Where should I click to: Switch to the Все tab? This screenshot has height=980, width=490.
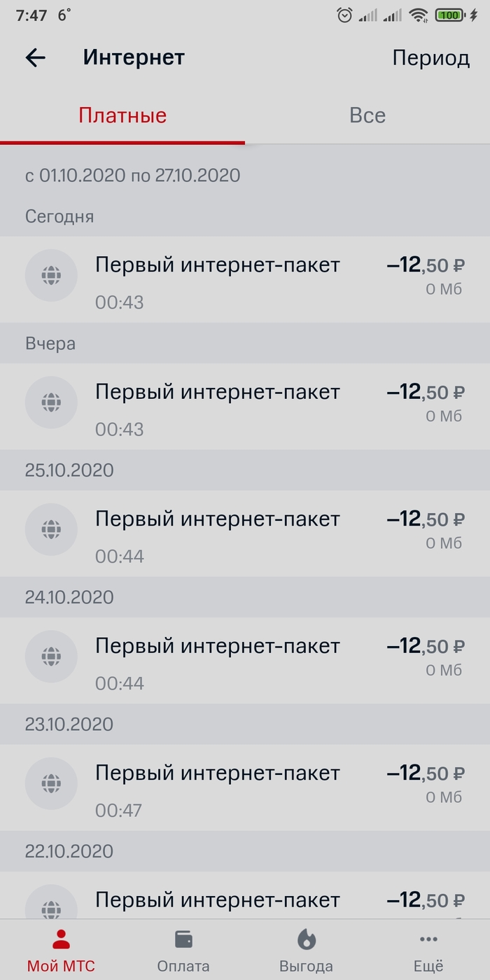click(x=367, y=115)
